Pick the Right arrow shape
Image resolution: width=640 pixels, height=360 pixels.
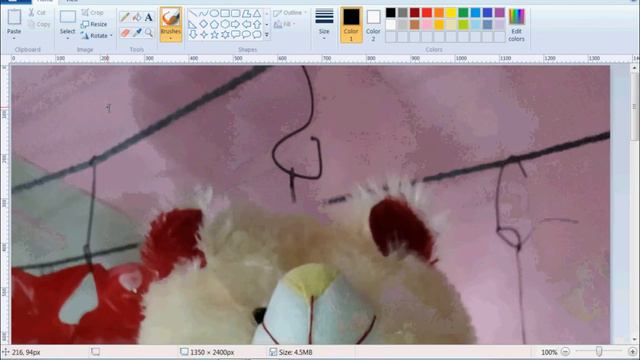(235, 24)
